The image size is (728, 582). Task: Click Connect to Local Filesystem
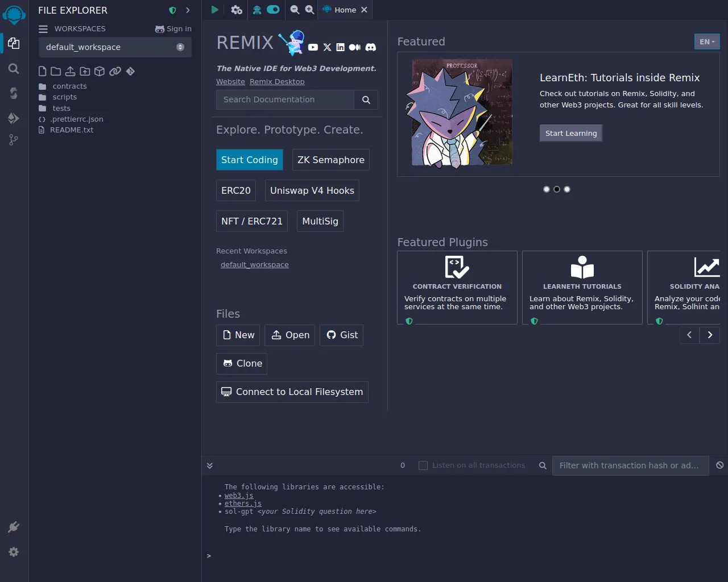pos(292,392)
